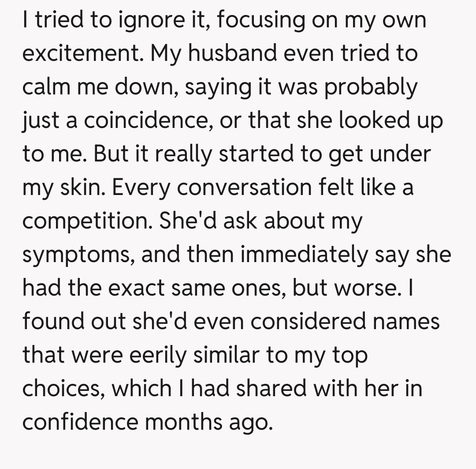Click the word "excitement"
Image resolution: width=476 pixels, height=469 pixels.
point(82,54)
